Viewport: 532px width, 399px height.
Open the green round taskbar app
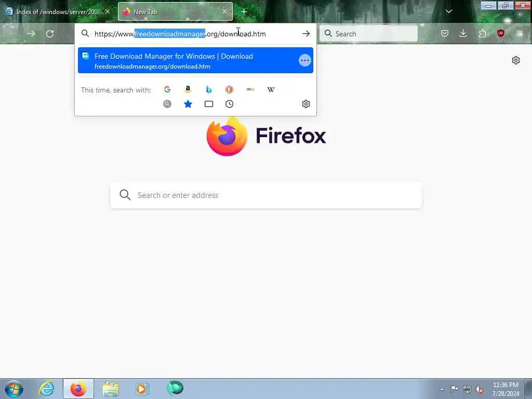click(175, 388)
